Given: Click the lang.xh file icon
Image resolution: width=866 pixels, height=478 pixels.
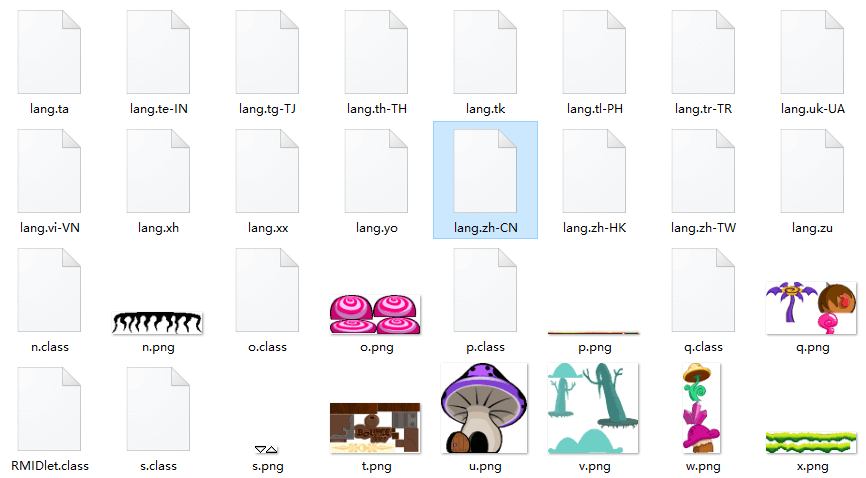Looking at the screenshot, I should (158, 171).
